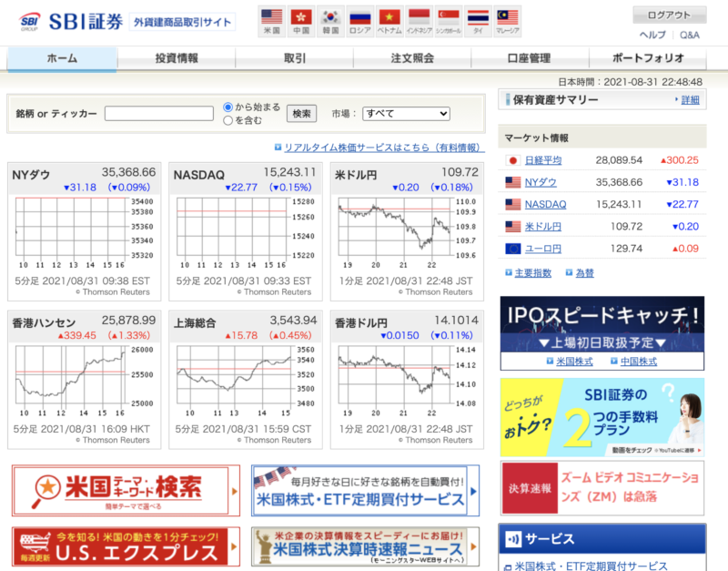Click SBI証券の2つの手数料プラン banner

(x=602, y=417)
